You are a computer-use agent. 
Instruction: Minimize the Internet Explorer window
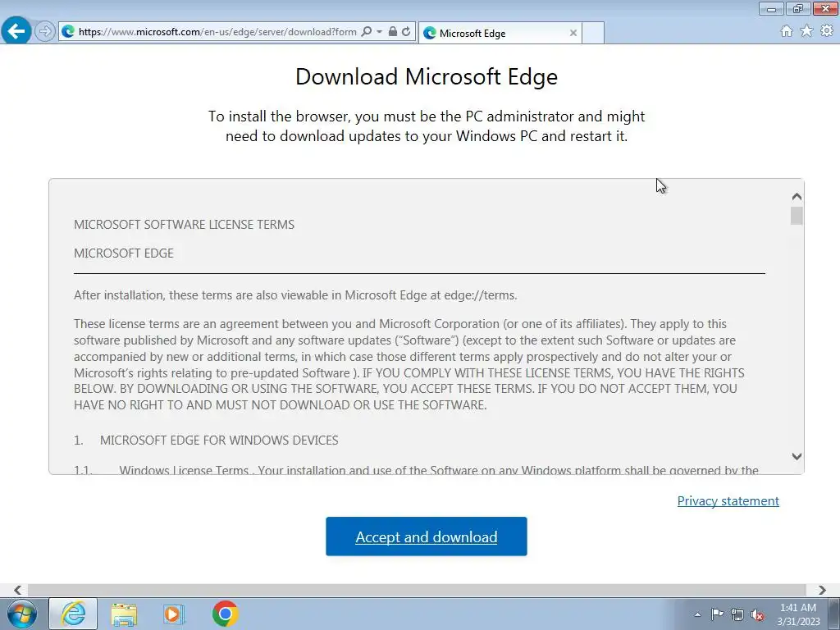tap(771, 8)
